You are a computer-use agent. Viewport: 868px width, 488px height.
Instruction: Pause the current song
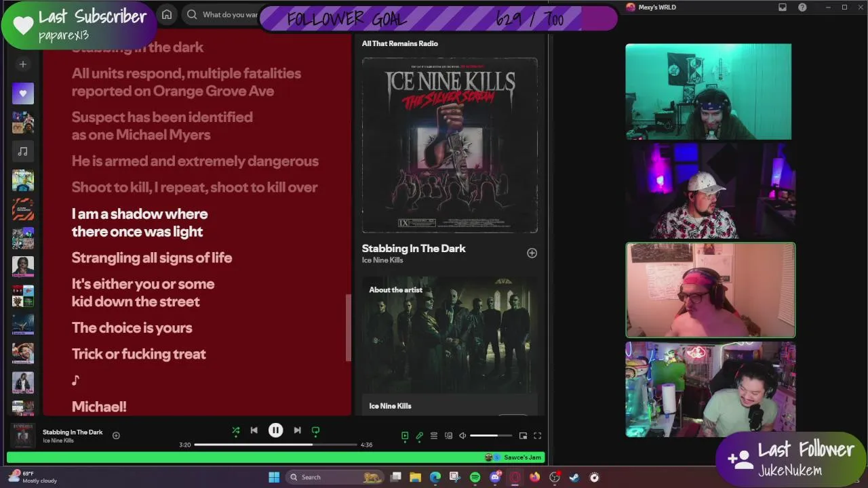[x=275, y=430]
